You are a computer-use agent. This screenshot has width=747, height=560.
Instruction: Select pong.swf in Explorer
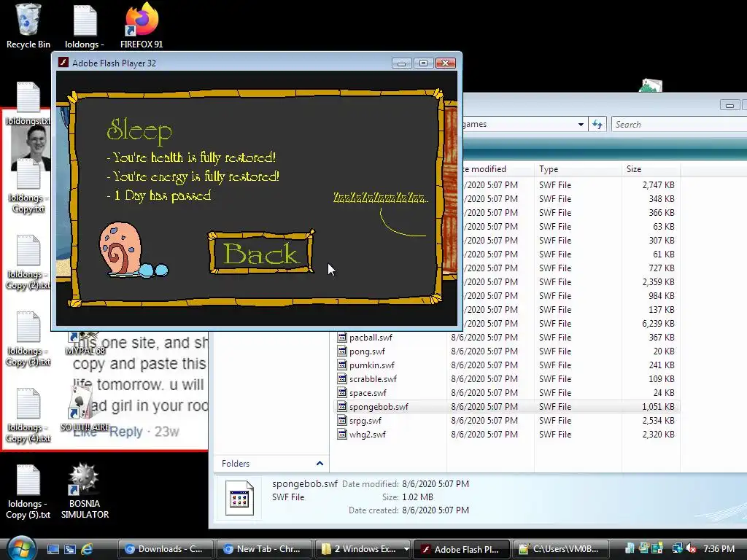coord(367,351)
